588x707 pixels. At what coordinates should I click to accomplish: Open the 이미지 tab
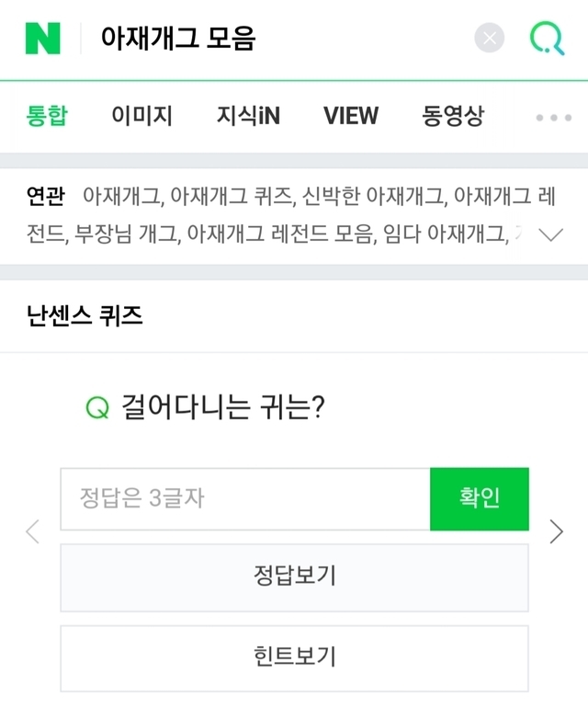[141, 116]
